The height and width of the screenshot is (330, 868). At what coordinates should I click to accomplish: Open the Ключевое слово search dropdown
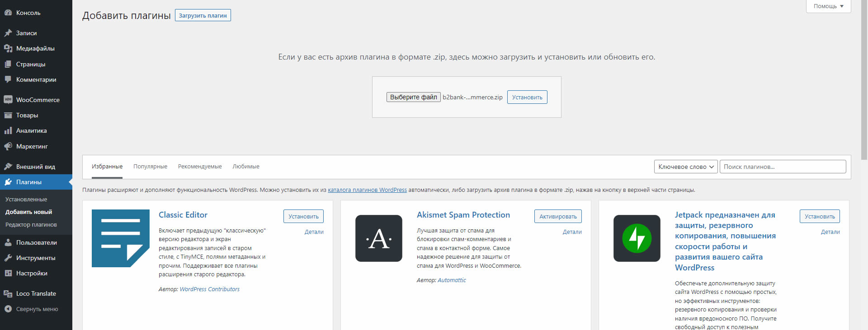[685, 167]
